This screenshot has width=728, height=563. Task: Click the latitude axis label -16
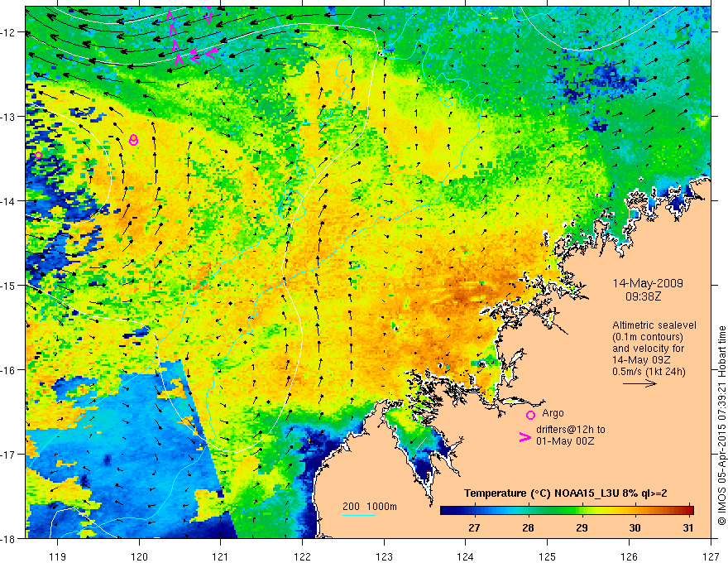coord(9,370)
